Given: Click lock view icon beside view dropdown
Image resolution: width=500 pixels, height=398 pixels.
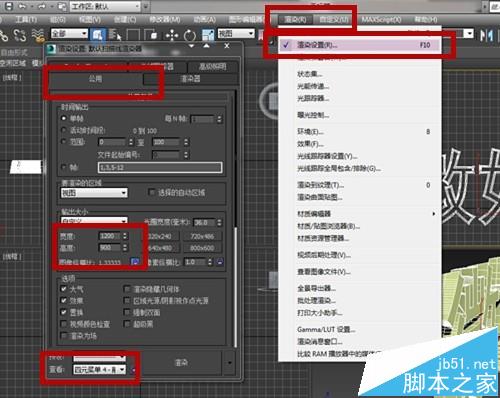Looking at the screenshot, I should (134, 369).
